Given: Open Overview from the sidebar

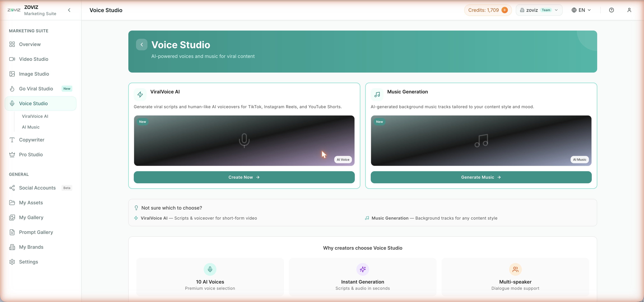Looking at the screenshot, I should point(40,44).
